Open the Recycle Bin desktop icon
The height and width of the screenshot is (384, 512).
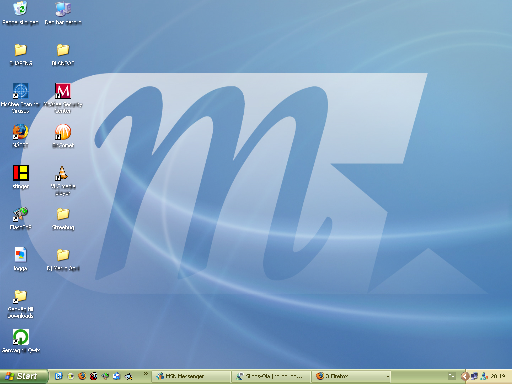click(20, 9)
